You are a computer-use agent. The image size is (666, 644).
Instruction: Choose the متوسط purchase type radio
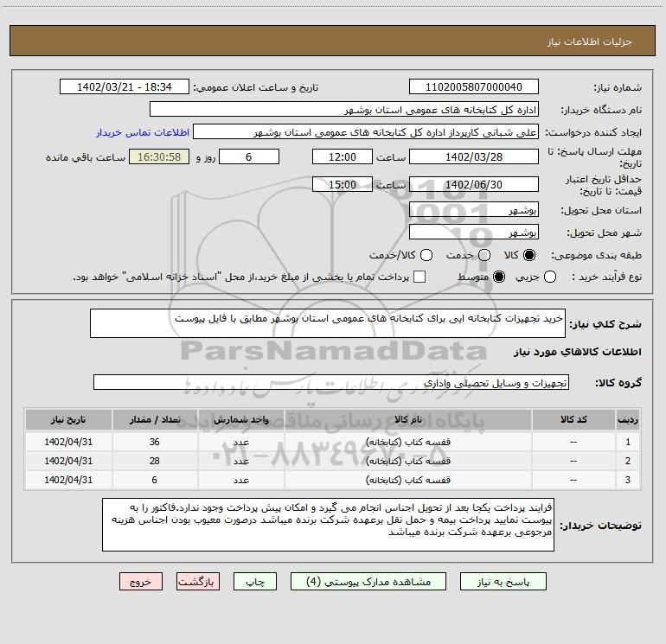point(499,277)
